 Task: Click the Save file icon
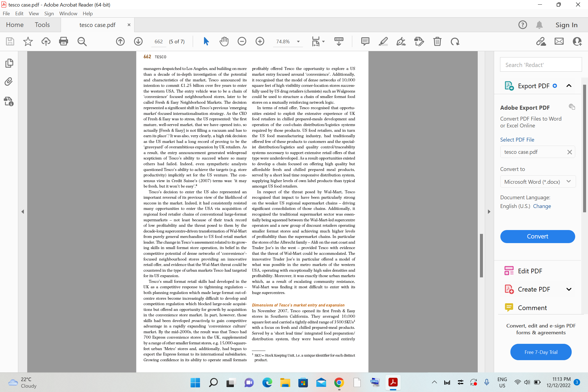click(x=10, y=41)
